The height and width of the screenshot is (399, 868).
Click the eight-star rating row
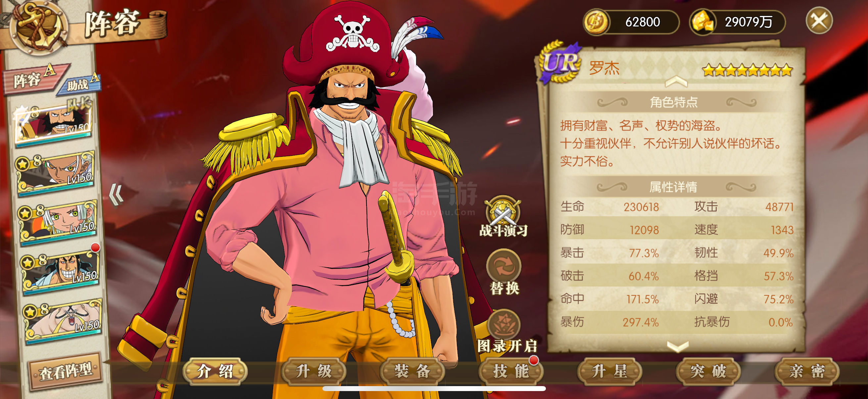tap(747, 70)
